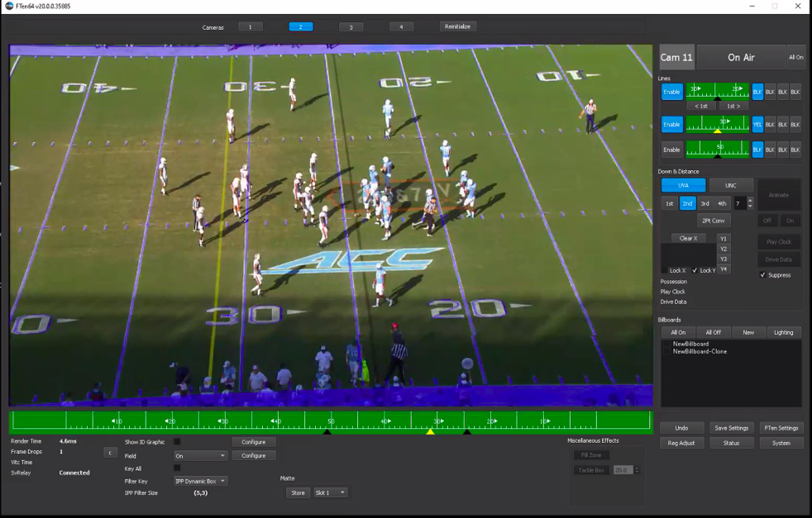Check the Key All checkbox
Viewport: 812px width, 518px height.
pos(177,468)
